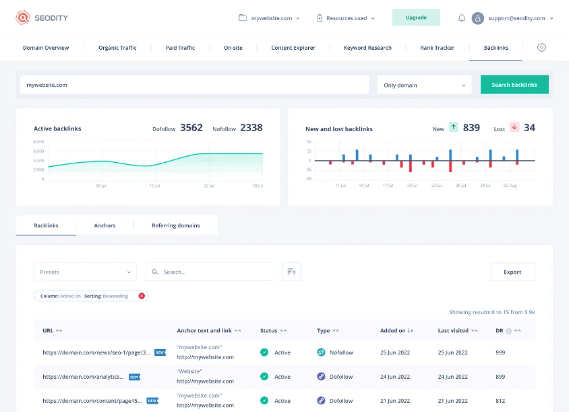Sort by the Last visited column

(474, 331)
